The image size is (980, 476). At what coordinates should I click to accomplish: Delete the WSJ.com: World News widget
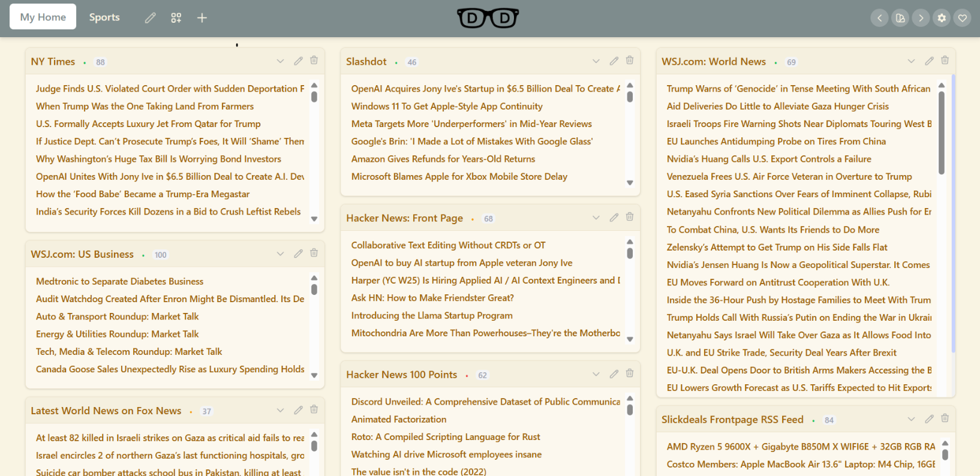click(945, 61)
